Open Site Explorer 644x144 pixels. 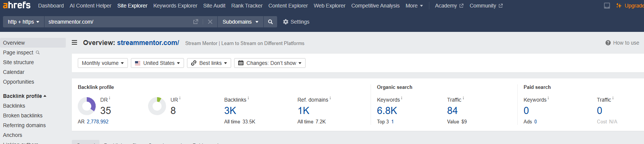(132, 6)
